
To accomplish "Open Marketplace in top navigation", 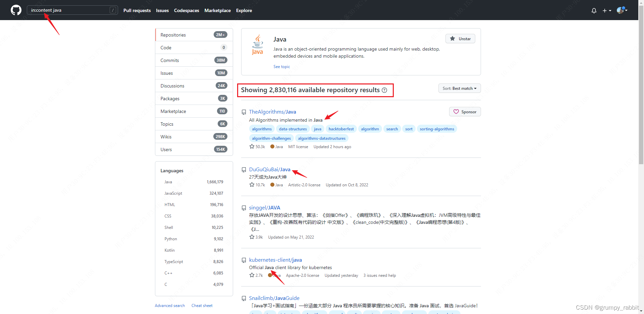I will click(x=217, y=10).
